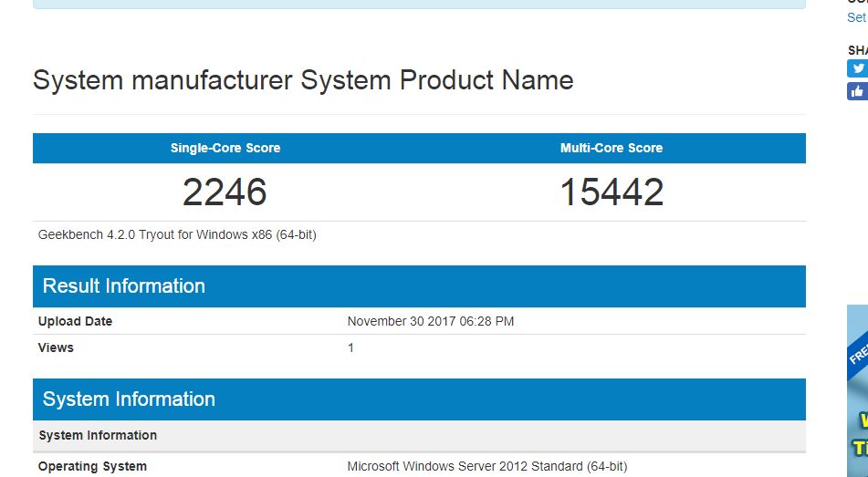Click the views count value of 1
This screenshot has width=868, height=477.
(350, 347)
